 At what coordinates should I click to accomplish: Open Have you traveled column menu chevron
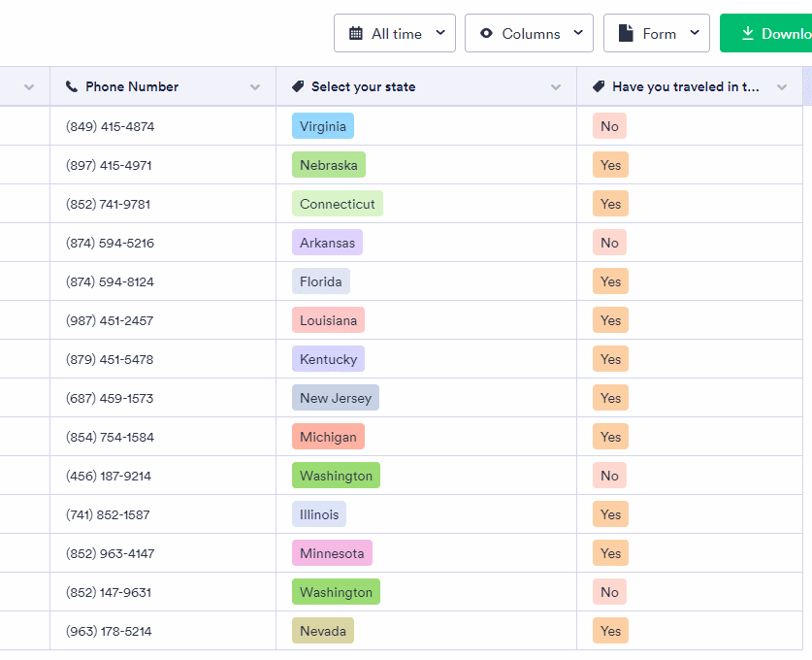(x=782, y=87)
